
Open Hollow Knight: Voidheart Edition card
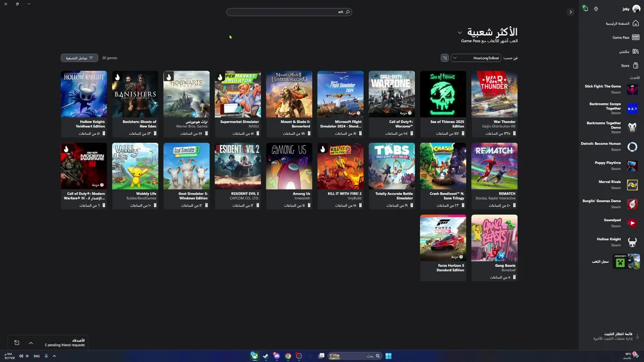(84, 104)
